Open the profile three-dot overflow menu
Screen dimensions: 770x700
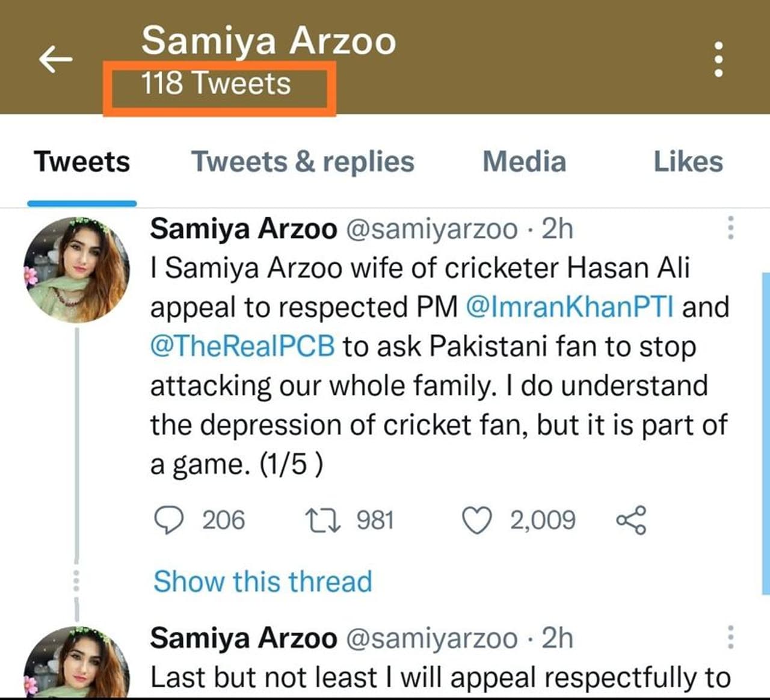718,59
